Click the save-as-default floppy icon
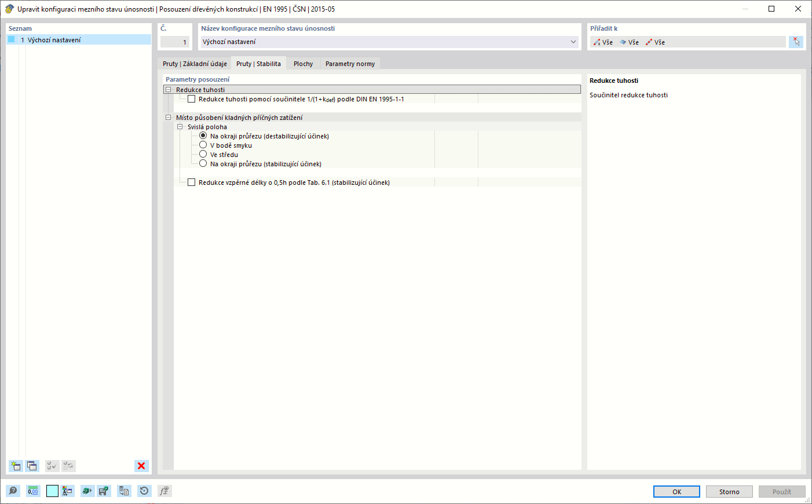Screen dimensions: 812x504 point(104,491)
